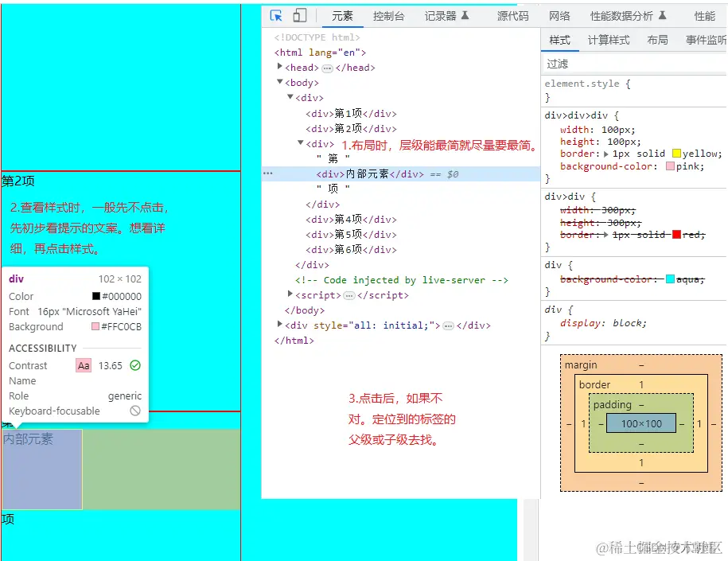The height and width of the screenshot is (561, 728).
Task: Click the 过滤 styles filter field
Action: [634, 64]
